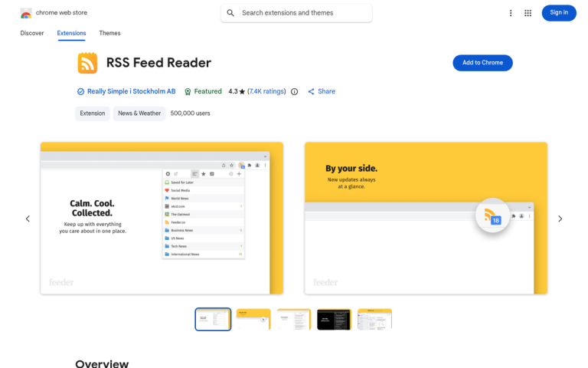Select the first screenshot thumbnail
Image resolution: width=588 pixels, height=368 pixels.
tap(213, 320)
